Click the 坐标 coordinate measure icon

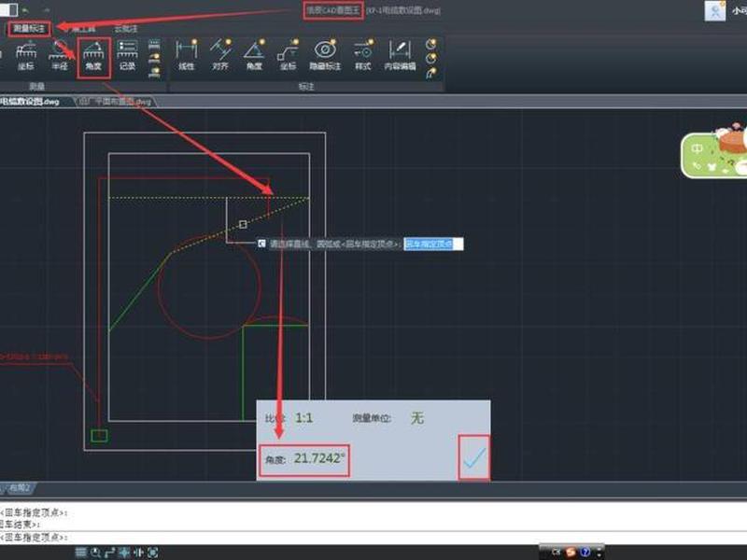pos(26,56)
